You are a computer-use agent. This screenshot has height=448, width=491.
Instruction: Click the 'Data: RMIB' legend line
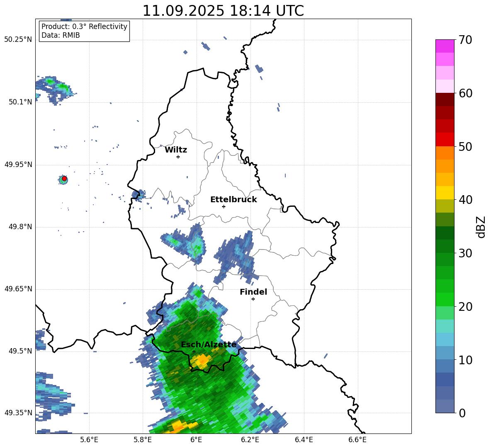(x=61, y=35)
